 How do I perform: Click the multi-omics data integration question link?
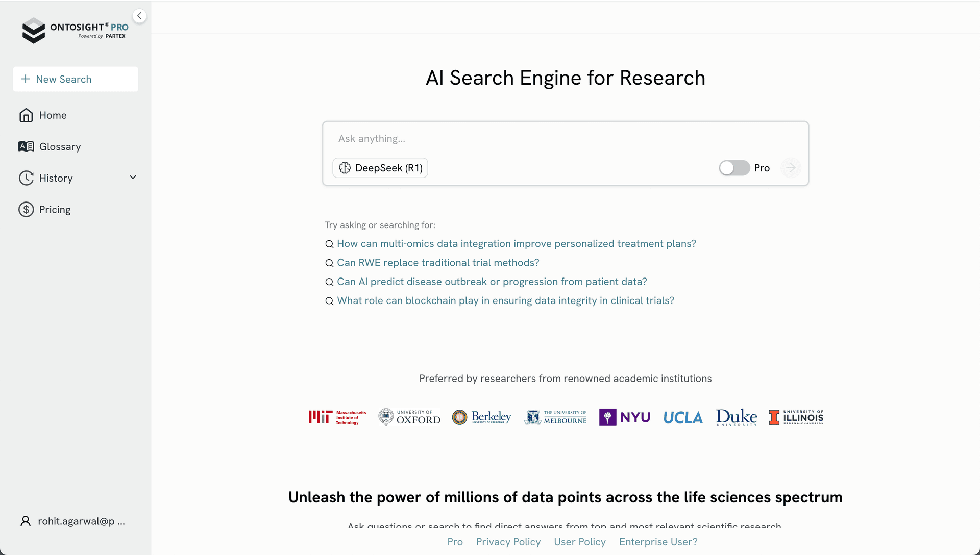pyautogui.click(x=516, y=244)
